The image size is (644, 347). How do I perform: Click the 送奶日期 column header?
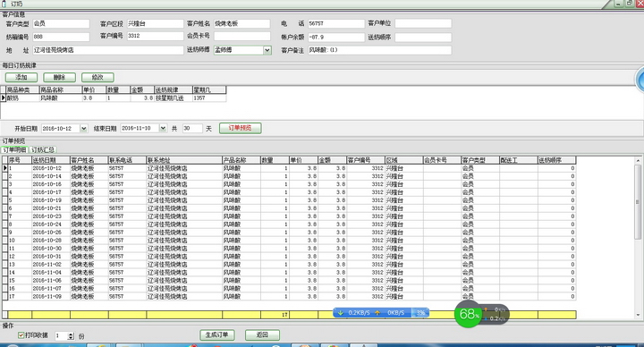click(51, 160)
